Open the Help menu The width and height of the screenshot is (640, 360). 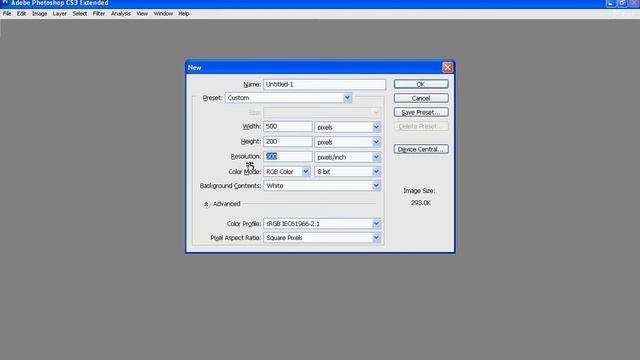(184, 13)
